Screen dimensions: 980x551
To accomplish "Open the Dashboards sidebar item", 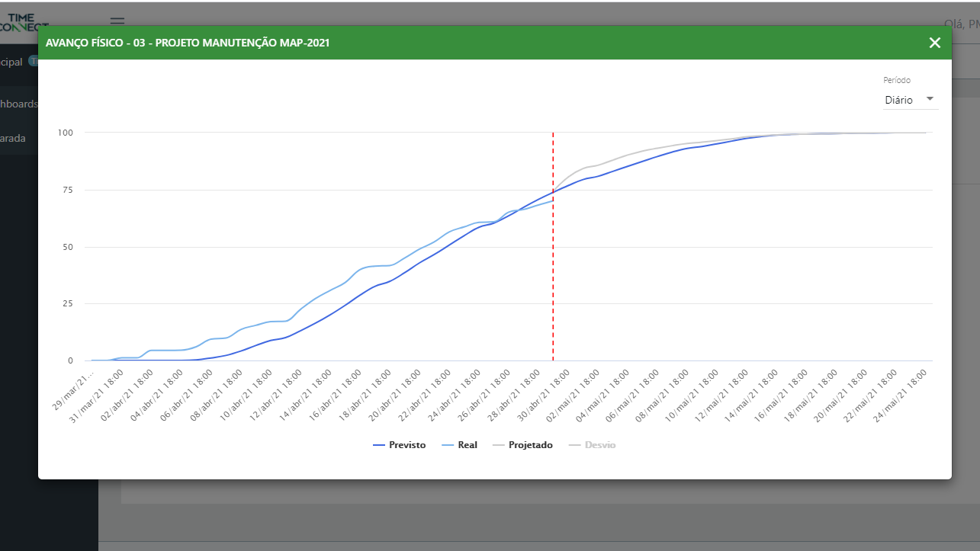I will (x=18, y=104).
